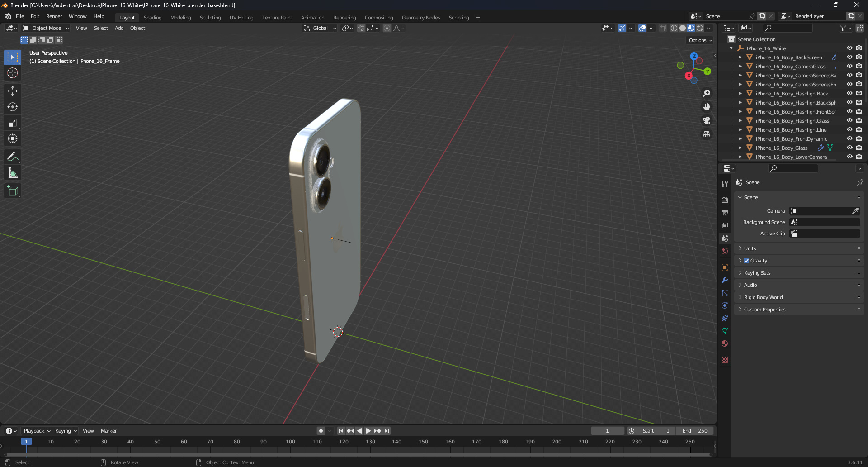Switch to the Geometry Nodes workspace tab
Image resolution: width=868 pixels, height=467 pixels.
coord(421,18)
